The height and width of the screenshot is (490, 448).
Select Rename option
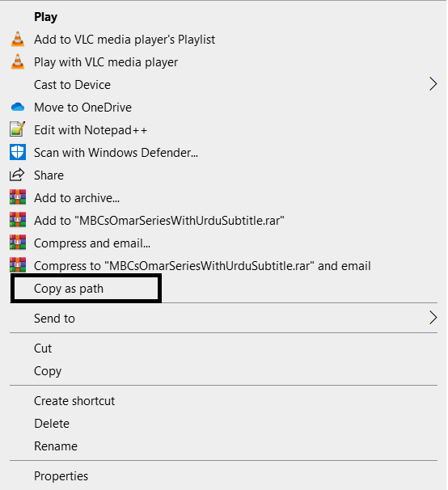pyautogui.click(x=56, y=446)
